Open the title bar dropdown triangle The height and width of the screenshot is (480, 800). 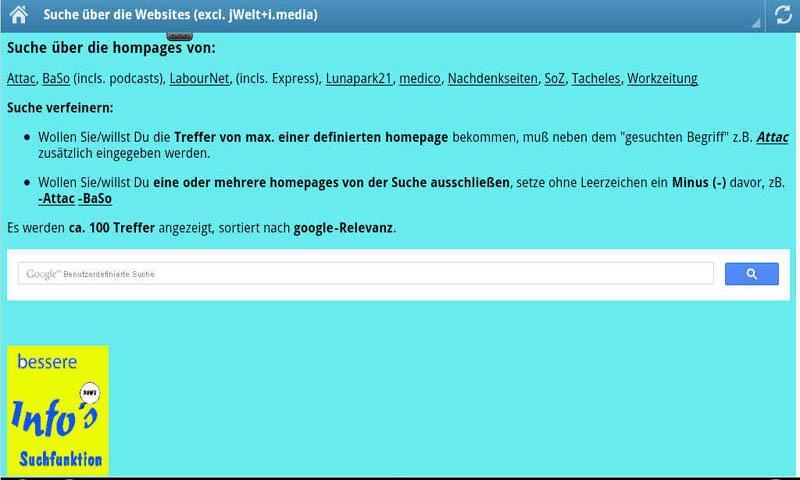pyautogui.click(x=755, y=21)
